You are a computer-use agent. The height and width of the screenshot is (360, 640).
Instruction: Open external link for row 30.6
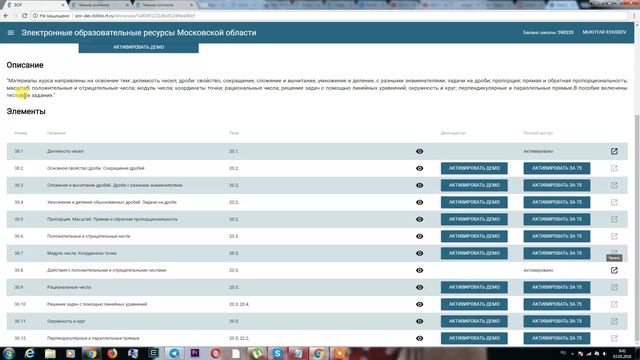(x=614, y=236)
